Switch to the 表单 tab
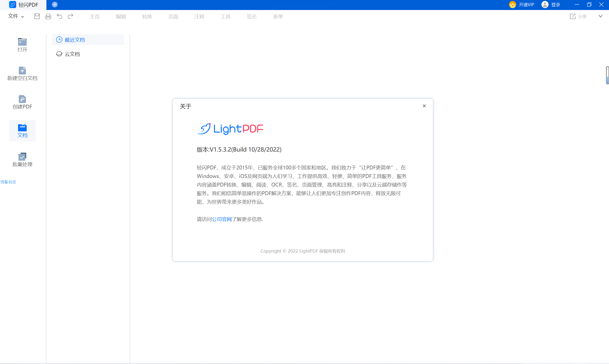The image size is (609, 364). pos(278,16)
